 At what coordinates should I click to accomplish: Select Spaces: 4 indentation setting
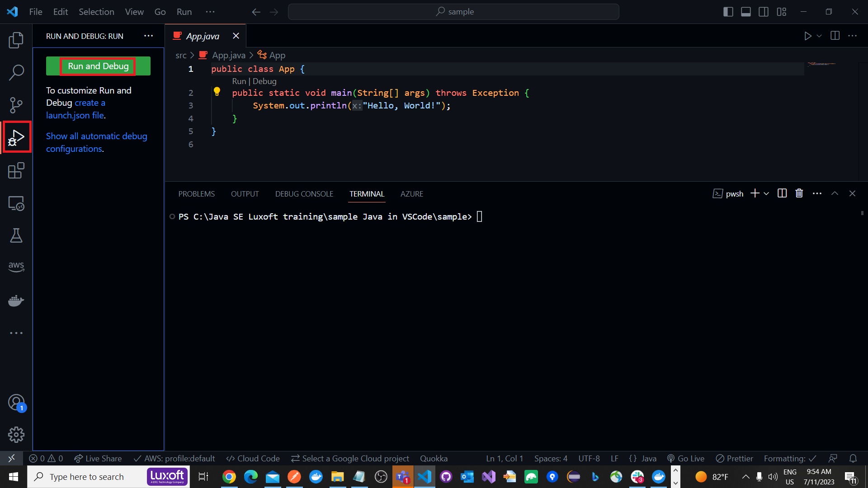pos(551,459)
